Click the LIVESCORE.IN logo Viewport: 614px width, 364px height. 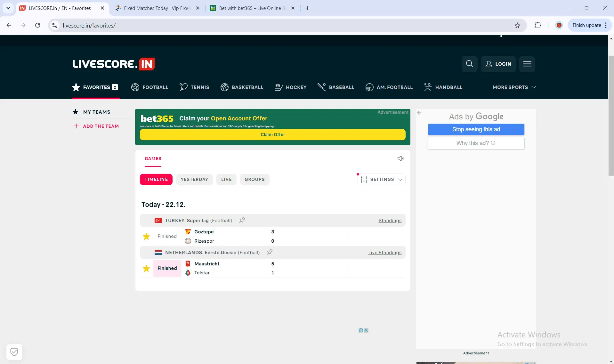pyautogui.click(x=114, y=64)
